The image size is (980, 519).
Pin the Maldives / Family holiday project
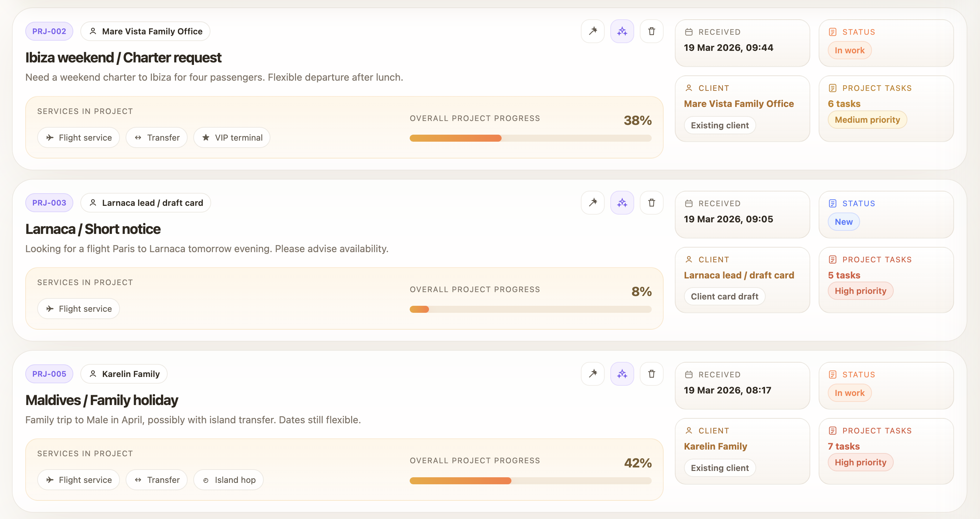593,374
